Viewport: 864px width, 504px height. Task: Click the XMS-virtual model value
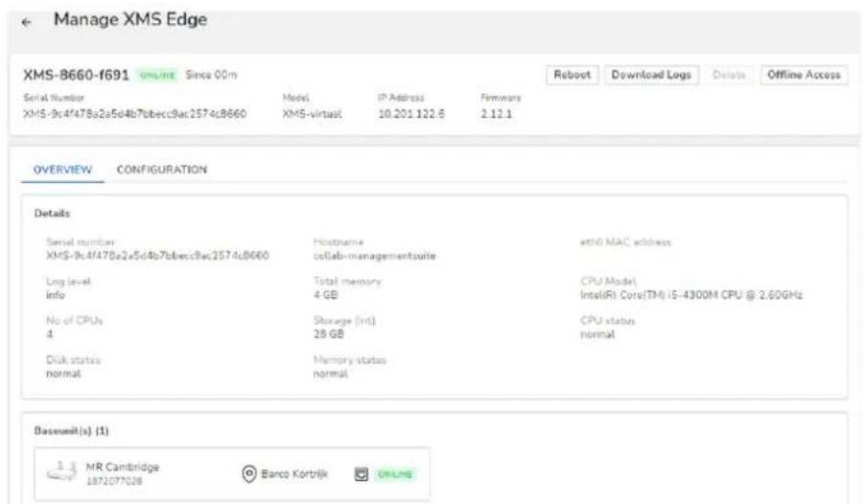[312, 114]
